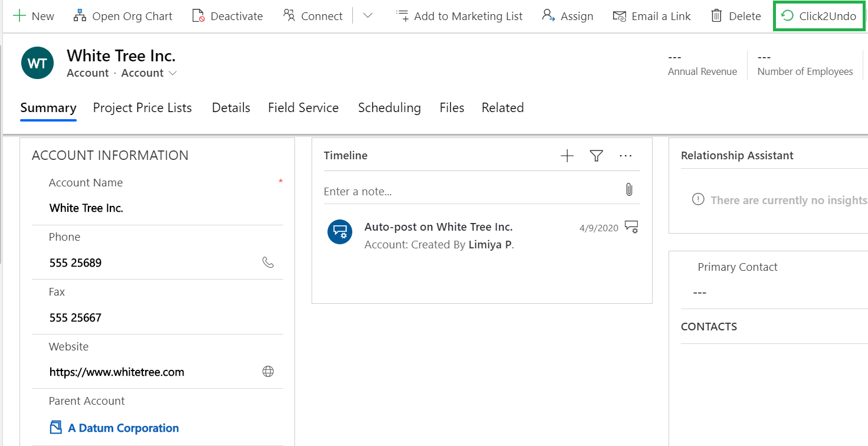Deactivate the account record
868x446 pixels.
pyautogui.click(x=227, y=15)
